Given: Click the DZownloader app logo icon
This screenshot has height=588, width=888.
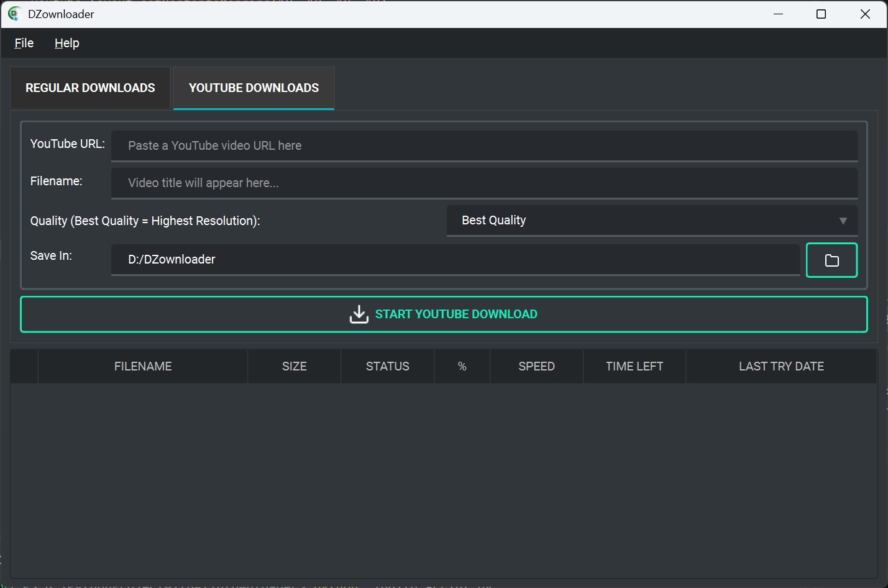Looking at the screenshot, I should 14,14.
